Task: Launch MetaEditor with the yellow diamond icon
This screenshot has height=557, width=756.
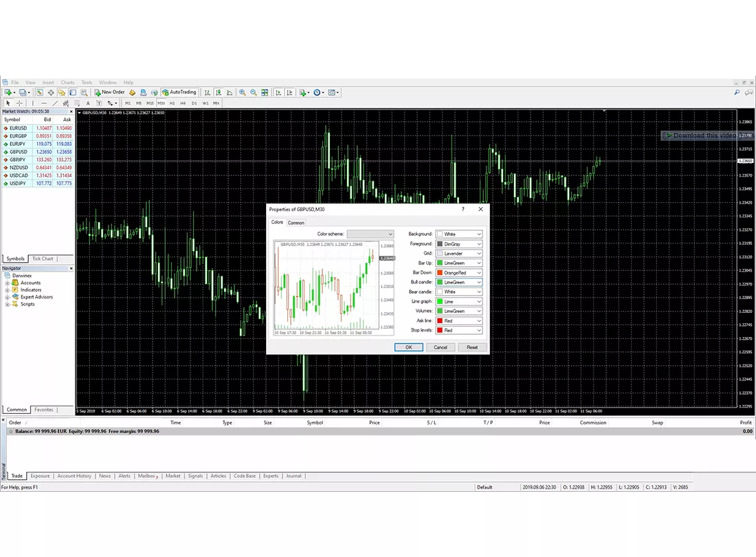Action: pyautogui.click(x=132, y=93)
